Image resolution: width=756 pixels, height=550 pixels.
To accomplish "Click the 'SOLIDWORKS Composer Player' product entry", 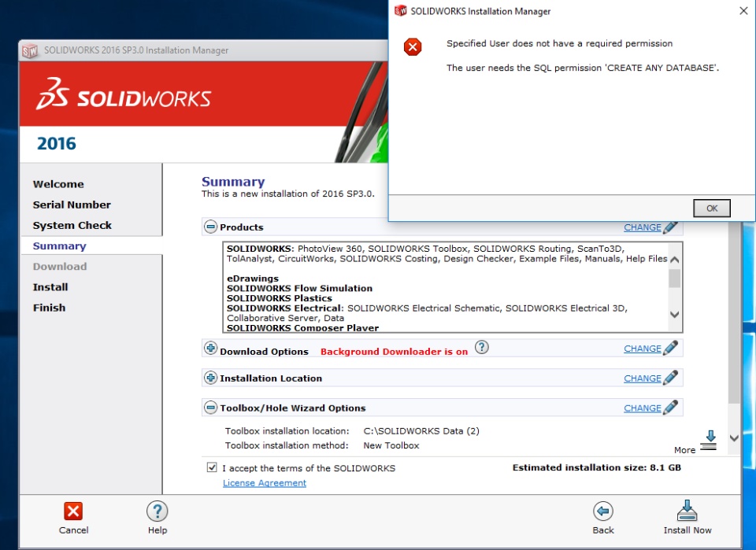I will [x=302, y=327].
